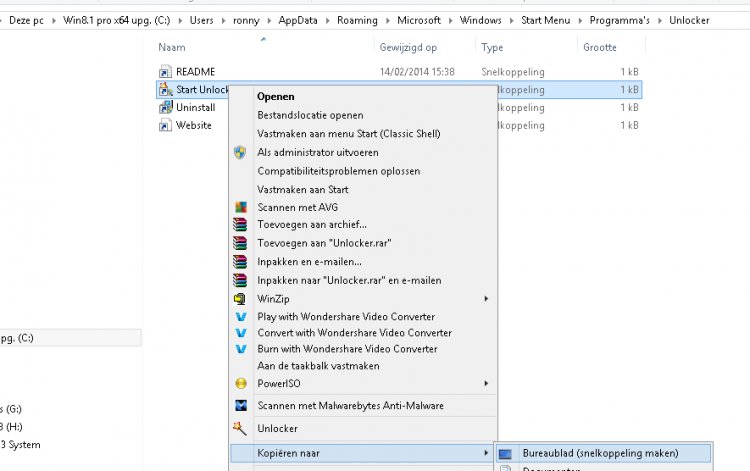The image size is (750, 471).
Task: Choose Openen from the context menu
Action: [275, 97]
